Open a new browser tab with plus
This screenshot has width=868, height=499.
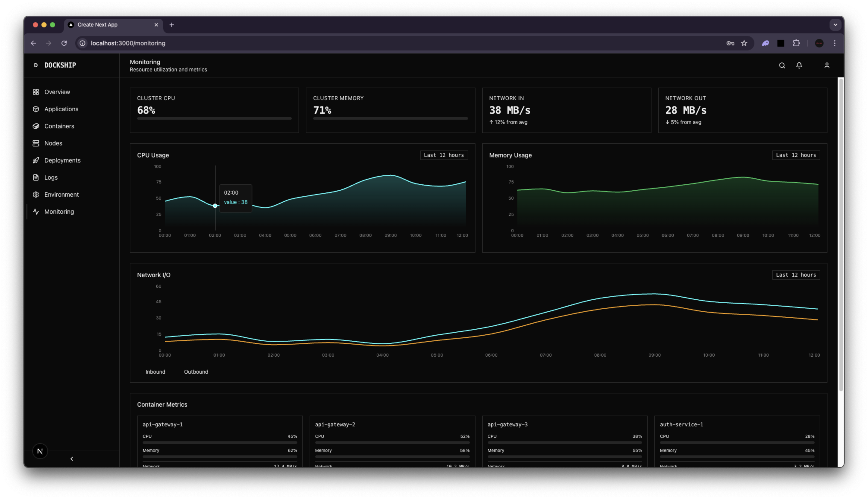click(x=172, y=25)
